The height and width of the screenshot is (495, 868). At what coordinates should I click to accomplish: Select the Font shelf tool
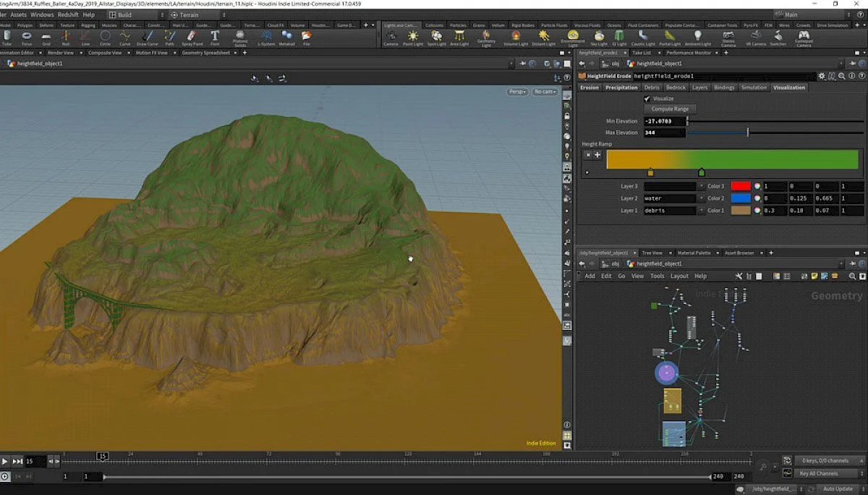215,37
